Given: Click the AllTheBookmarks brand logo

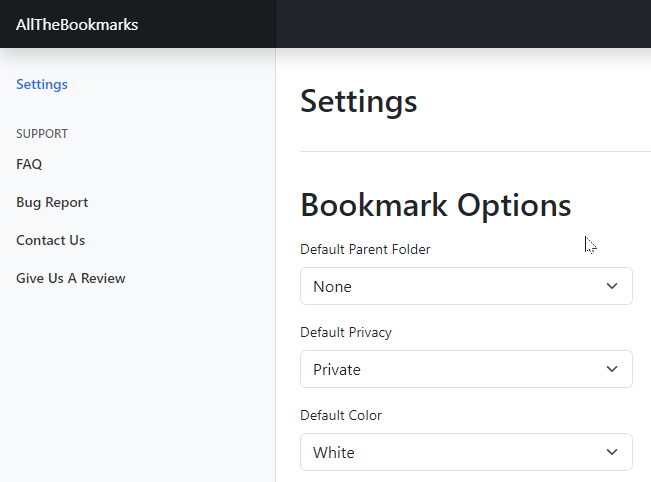Looking at the screenshot, I should pyautogui.click(x=77, y=24).
